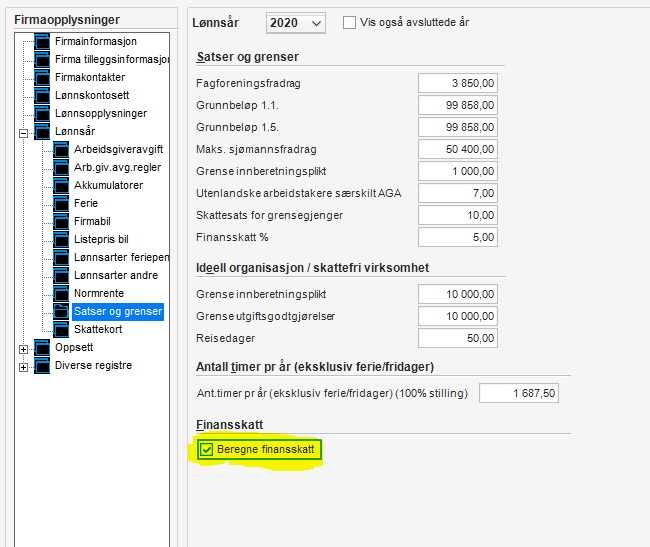Click the folder icon beside Ferie
The height and width of the screenshot is (547, 650).
[x=61, y=203]
